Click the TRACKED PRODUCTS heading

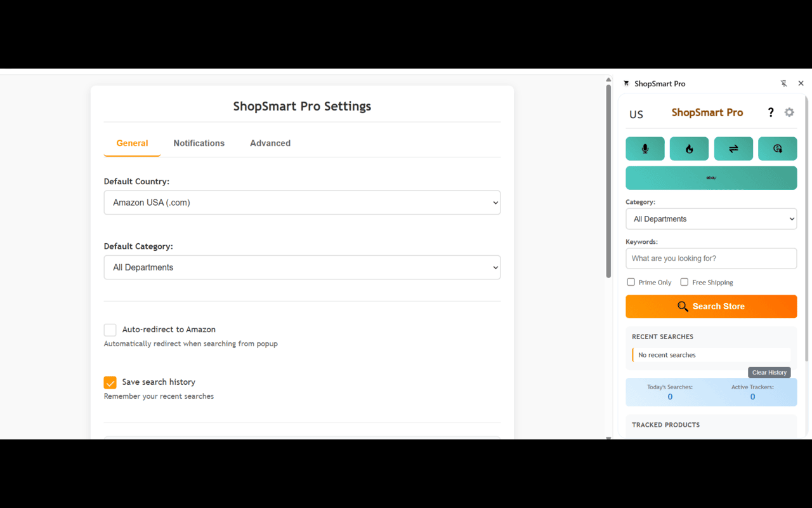tap(666, 425)
